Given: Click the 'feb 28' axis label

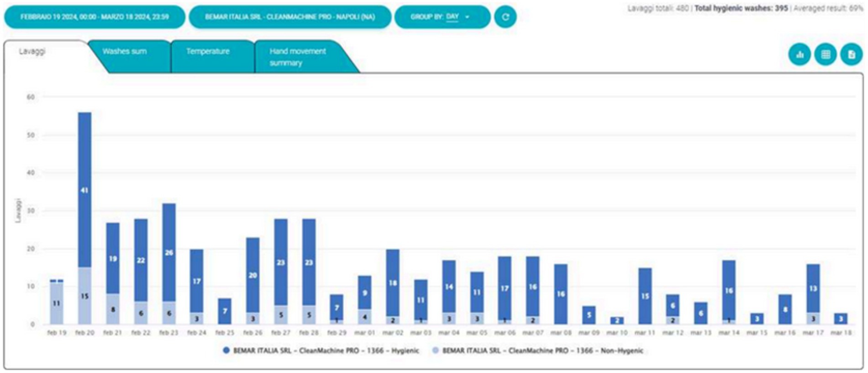Looking at the screenshot, I should [x=309, y=333].
